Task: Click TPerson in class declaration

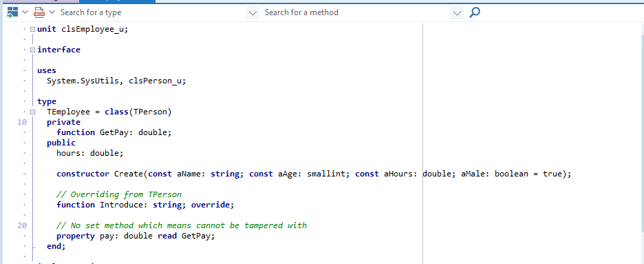Action: point(150,112)
